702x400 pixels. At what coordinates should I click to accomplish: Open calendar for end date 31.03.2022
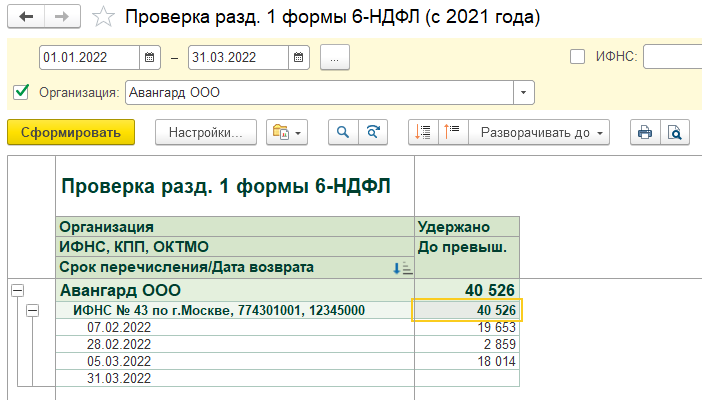pyautogui.click(x=299, y=57)
